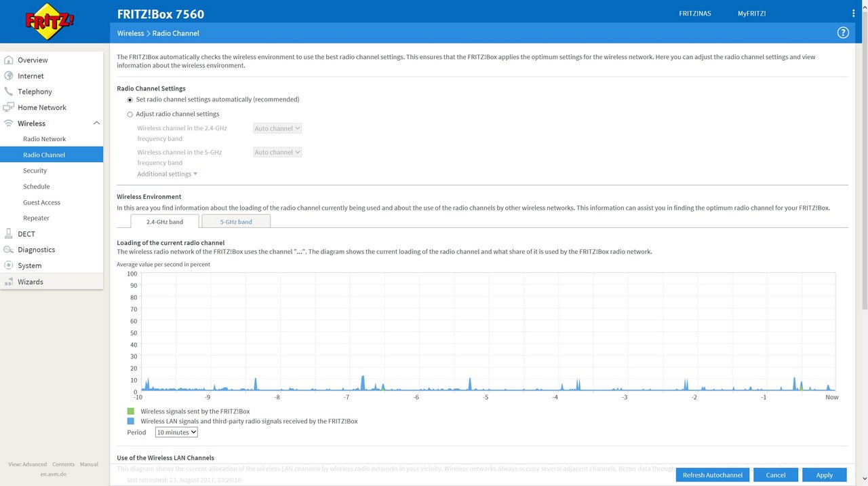868x486 pixels.
Task: Select automatic radio channel settings option
Action: [x=130, y=100]
